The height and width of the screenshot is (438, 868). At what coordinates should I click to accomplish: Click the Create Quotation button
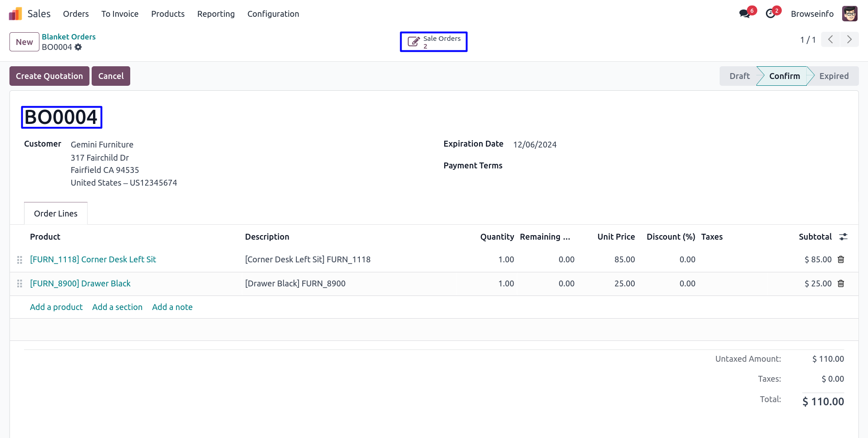click(49, 76)
